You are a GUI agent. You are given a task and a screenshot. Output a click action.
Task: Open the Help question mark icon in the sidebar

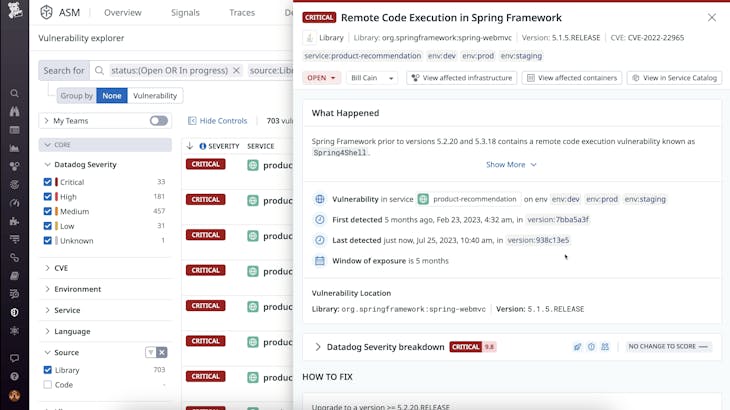(14, 376)
